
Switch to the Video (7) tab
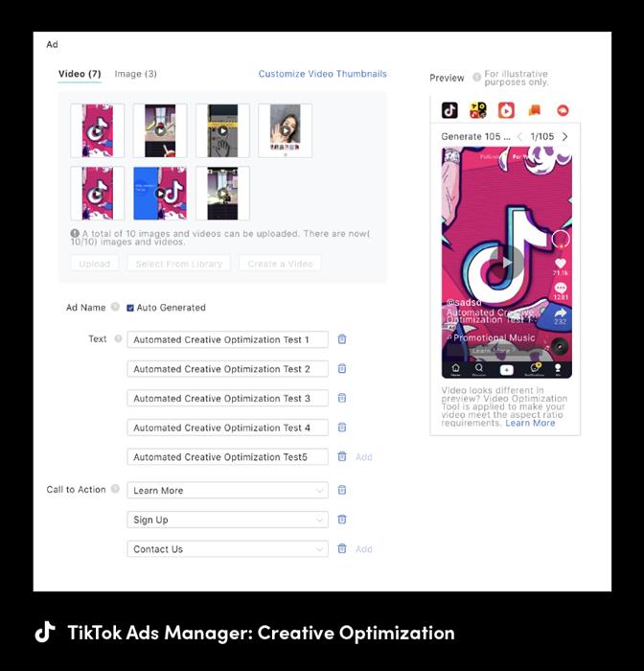(x=80, y=74)
